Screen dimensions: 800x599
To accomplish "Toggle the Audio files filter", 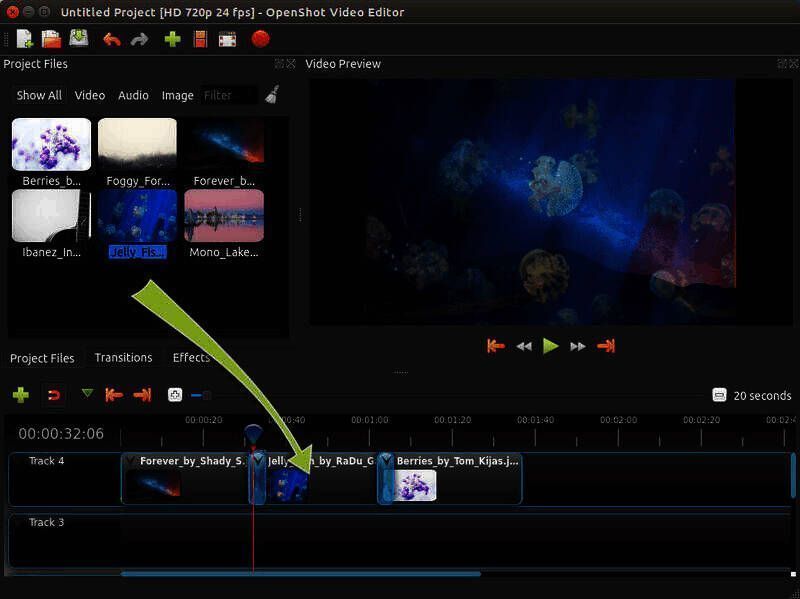I will click(x=133, y=96).
